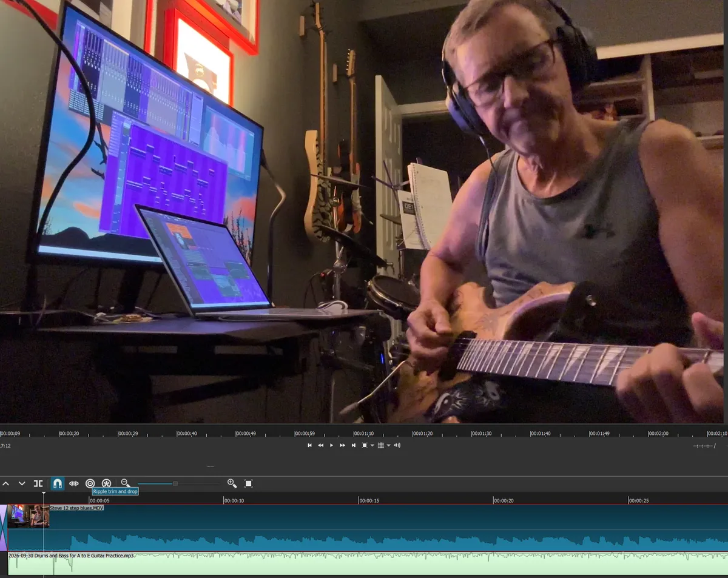The width and height of the screenshot is (728, 578).
Task: Click 00:01:10 on the player scrub ruler
Action: pyautogui.click(x=363, y=434)
